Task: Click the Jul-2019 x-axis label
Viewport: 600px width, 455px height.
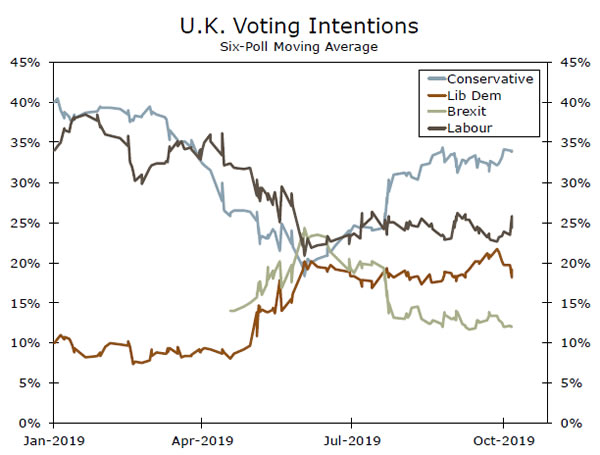Action: coord(351,439)
